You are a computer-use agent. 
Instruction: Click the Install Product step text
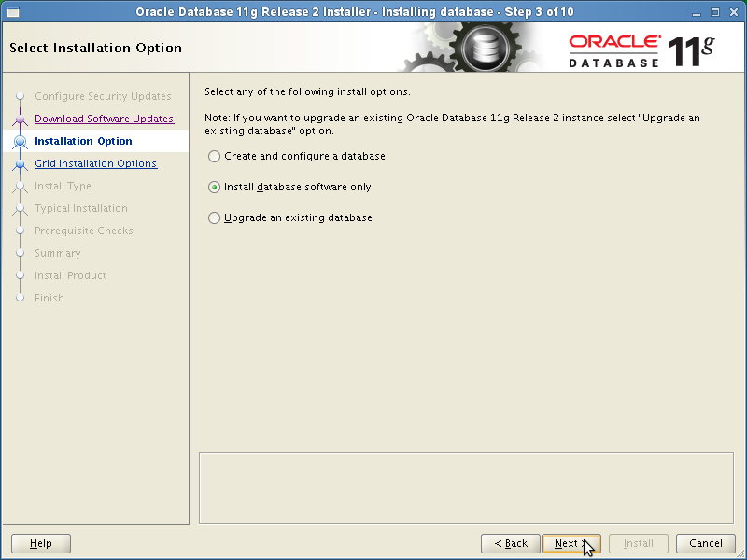click(x=71, y=275)
